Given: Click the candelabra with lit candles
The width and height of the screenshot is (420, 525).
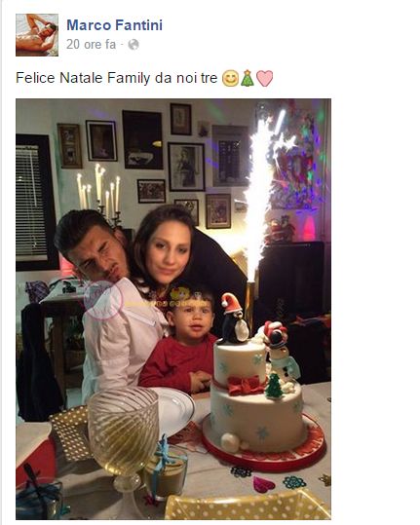Looking at the screenshot, I should pyautogui.click(x=99, y=194).
